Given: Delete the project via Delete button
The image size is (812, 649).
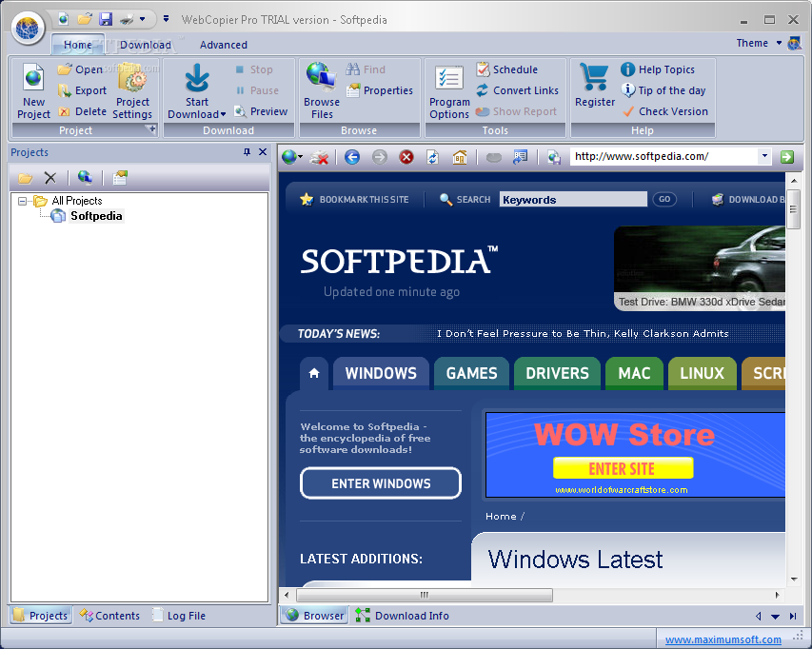Looking at the screenshot, I should pyautogui.click(x=82, y=111).
